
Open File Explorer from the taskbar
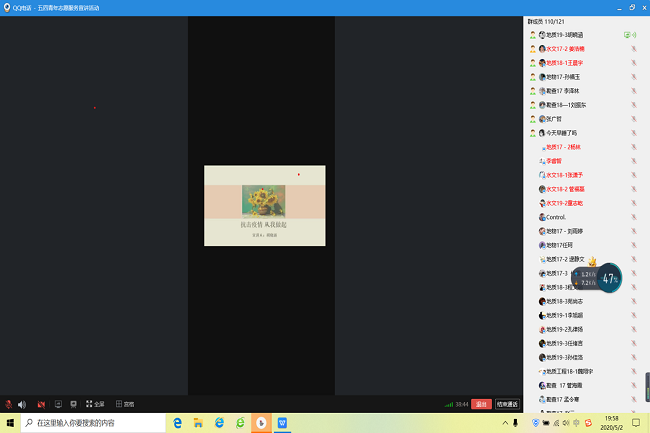(198, 423)
